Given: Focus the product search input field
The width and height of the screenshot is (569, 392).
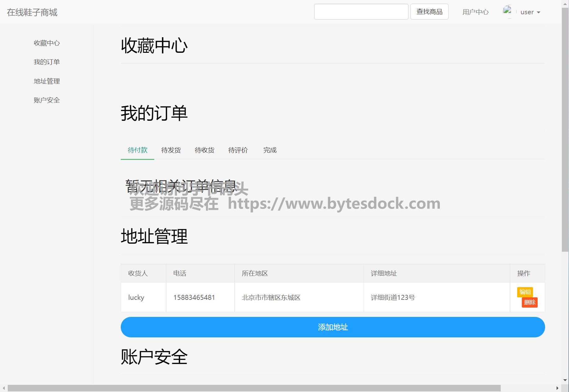Looking at the screenshot, I should (361, 12).
